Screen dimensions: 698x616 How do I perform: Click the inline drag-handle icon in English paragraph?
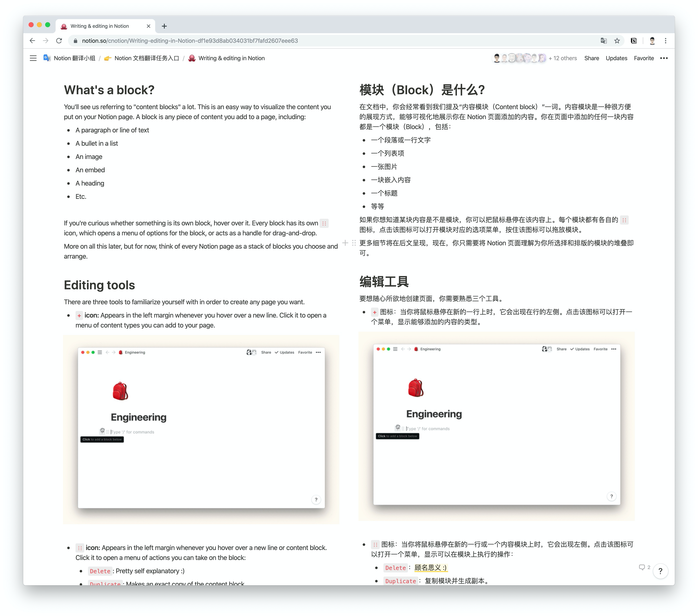coord(324,224)
